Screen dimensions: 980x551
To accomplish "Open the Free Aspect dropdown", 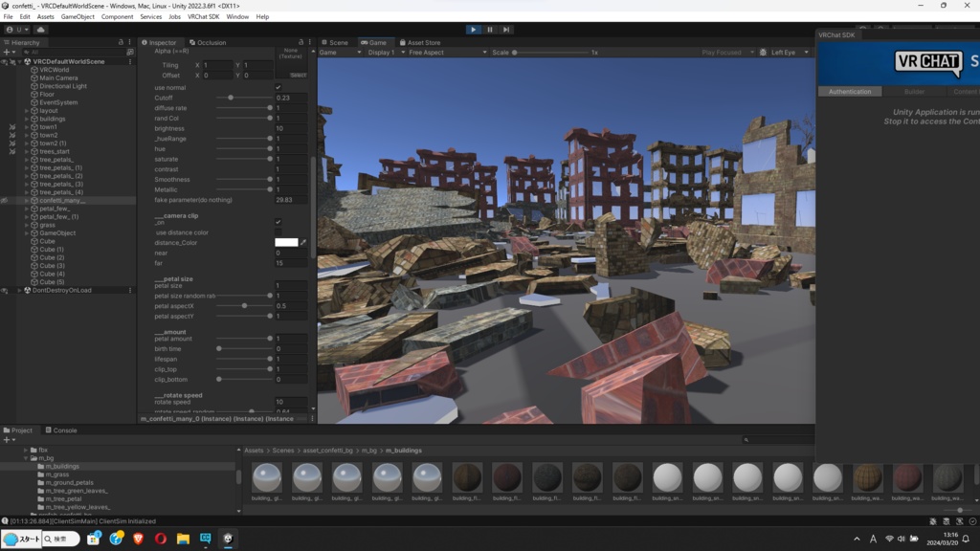I will (447, 53).
